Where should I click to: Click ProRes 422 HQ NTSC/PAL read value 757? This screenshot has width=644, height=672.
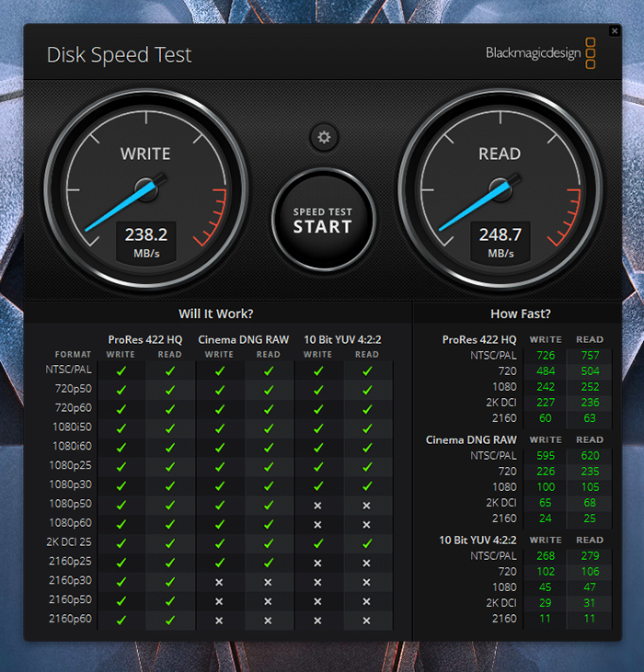[x=590, y=355]
